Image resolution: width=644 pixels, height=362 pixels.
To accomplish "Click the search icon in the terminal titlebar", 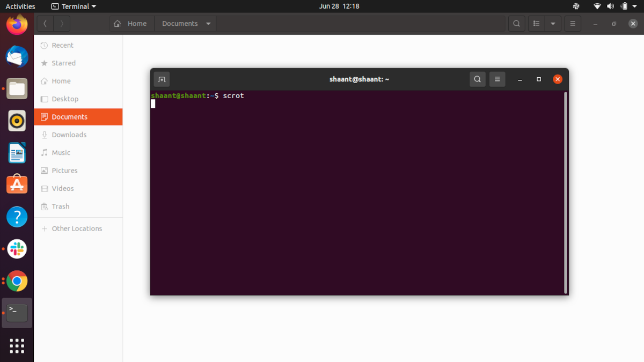I will [x=477, y=79].
